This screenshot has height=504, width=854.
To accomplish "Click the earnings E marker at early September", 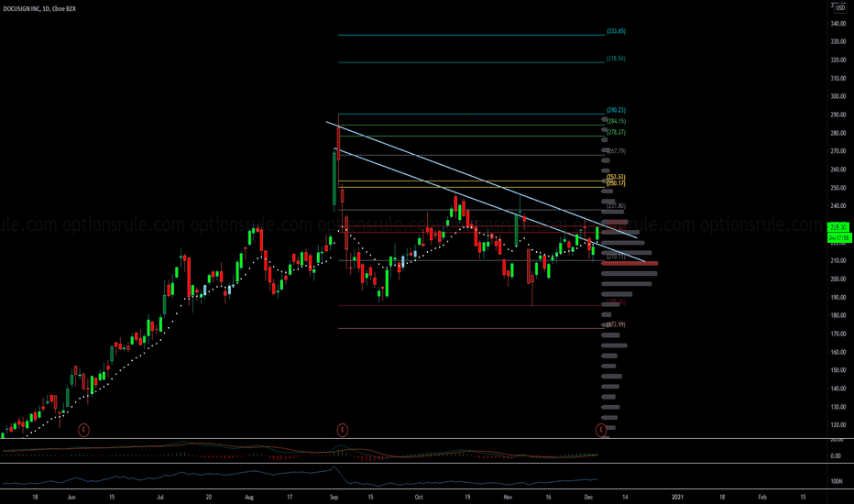I will coord(342,431).
